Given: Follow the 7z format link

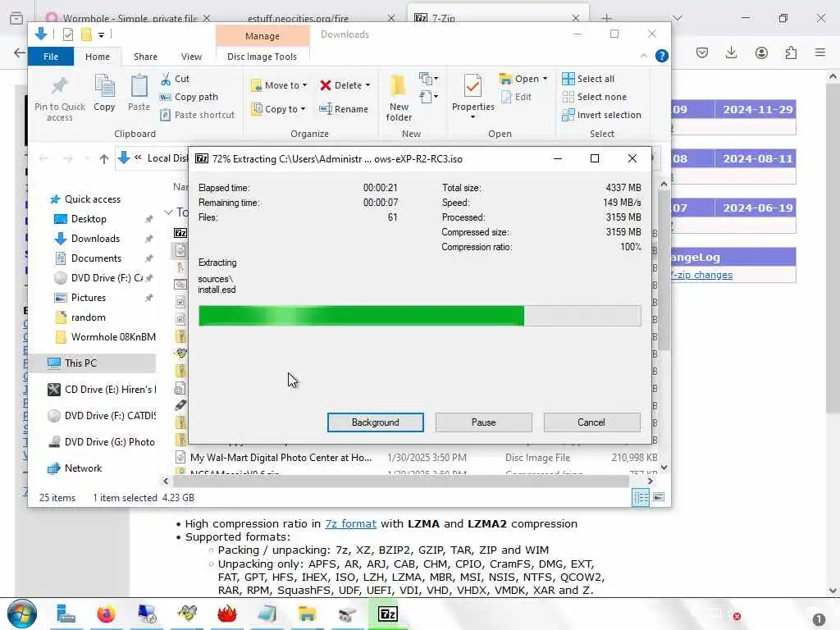Looking at the screenshot, I should pos(350,523).
